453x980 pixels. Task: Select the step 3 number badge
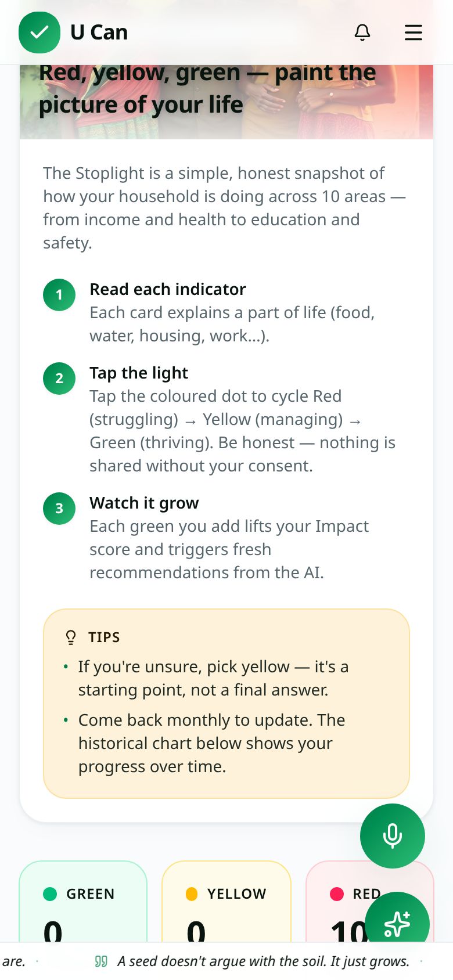[59, 509]
